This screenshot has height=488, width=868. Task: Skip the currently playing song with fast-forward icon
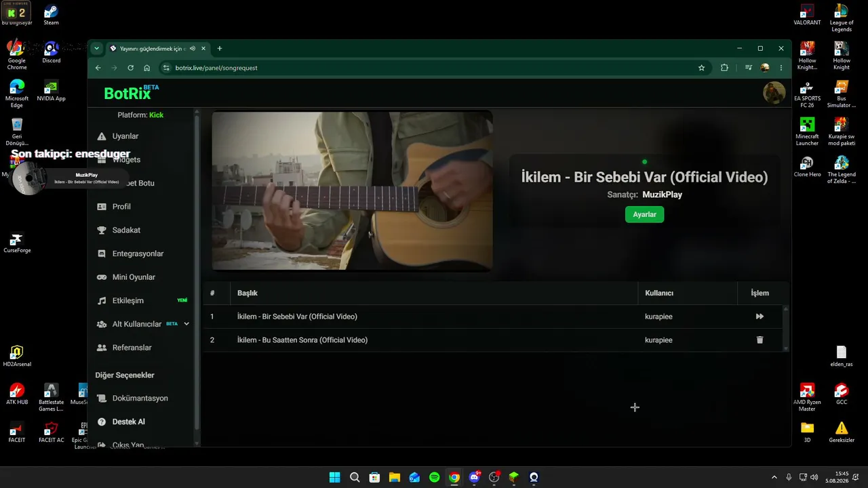(759, 317)
